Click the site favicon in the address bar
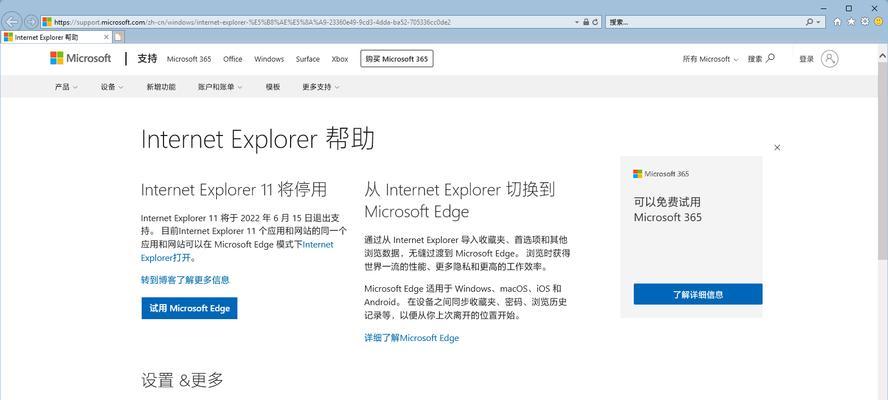 [x=47, y=22]
